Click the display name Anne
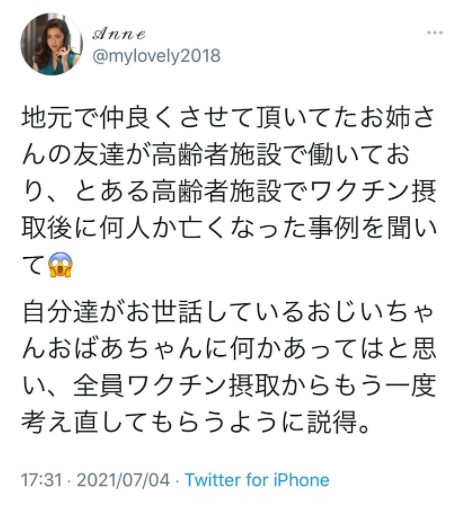The height and width of the screenshot is (506, 461). coord(119,34)
